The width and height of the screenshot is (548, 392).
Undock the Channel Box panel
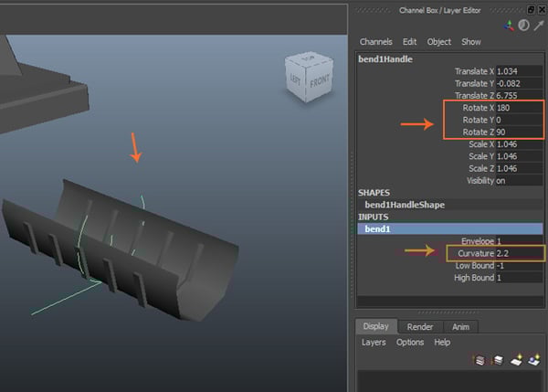point(530,9)
